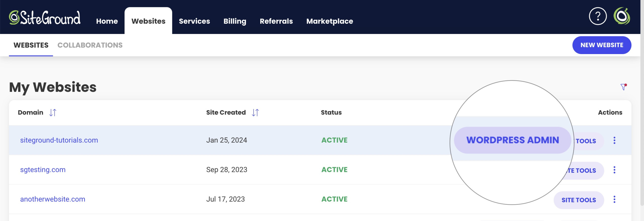Open the Referrals menu
This screenshot has width=644, height=221.
pyautogui.click(x=276, y=21)
